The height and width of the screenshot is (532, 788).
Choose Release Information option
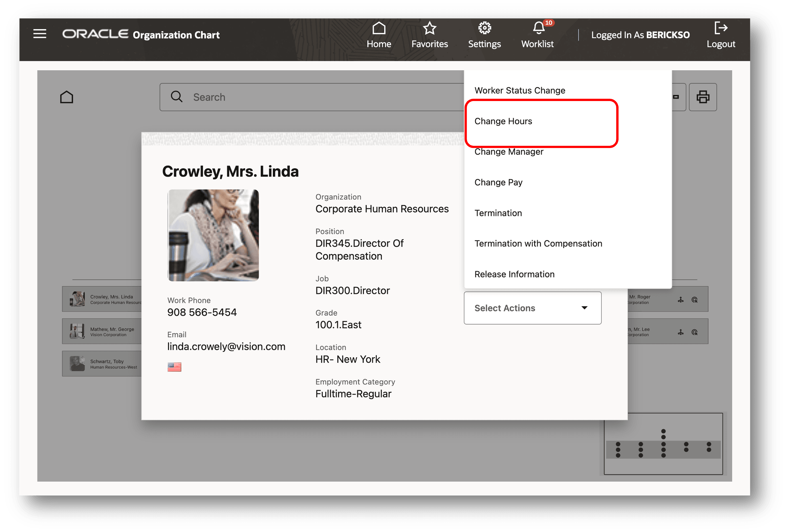point(514,274)
